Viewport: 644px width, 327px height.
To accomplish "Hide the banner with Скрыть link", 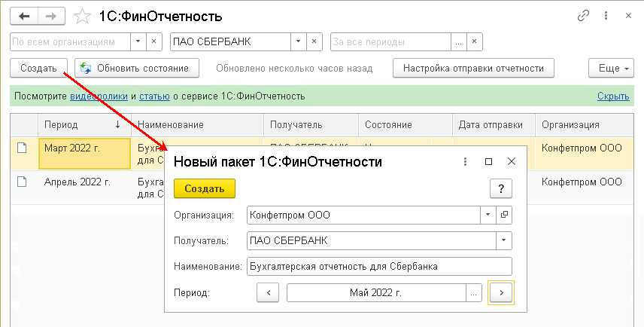I will [612, 96].
